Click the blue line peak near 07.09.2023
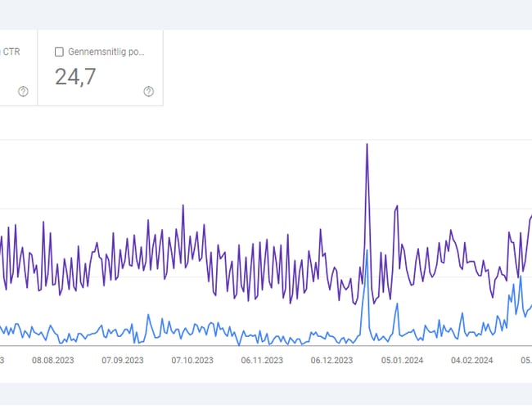532x409 pixels. [x=148, y=314]
